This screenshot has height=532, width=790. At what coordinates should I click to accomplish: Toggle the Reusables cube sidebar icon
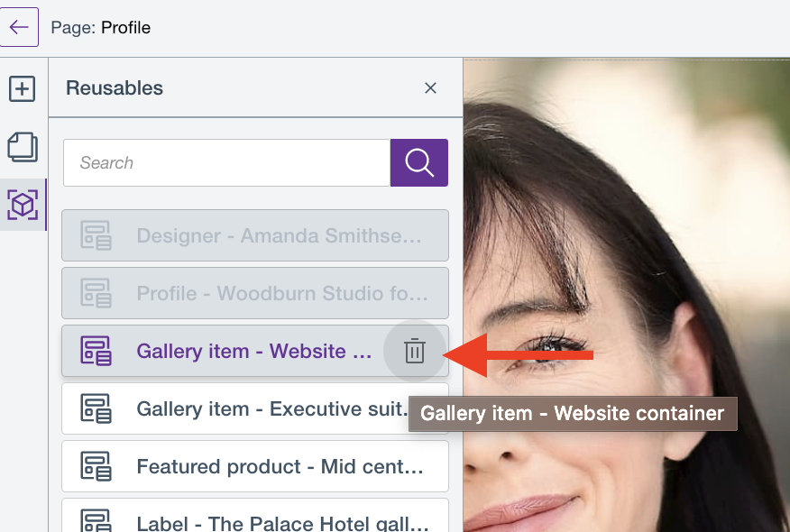(x=23, y=205)
